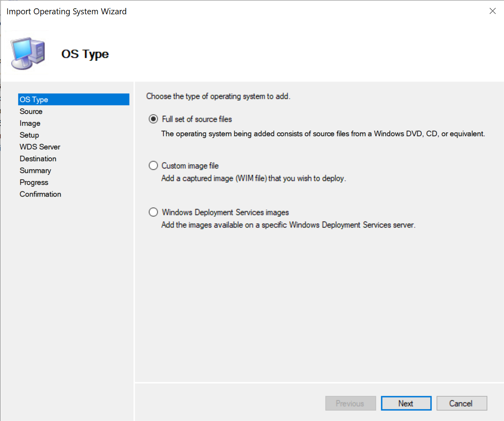Image resolution: width=504 pixels, height=421 pixels.
Task: Select the WDS Server step
Action: coord(40,147)
